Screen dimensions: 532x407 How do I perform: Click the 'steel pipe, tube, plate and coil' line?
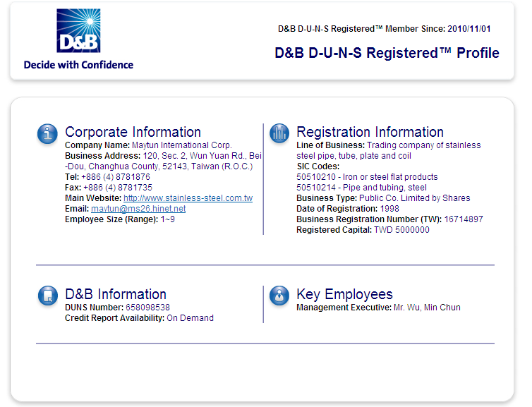[354, 156]
